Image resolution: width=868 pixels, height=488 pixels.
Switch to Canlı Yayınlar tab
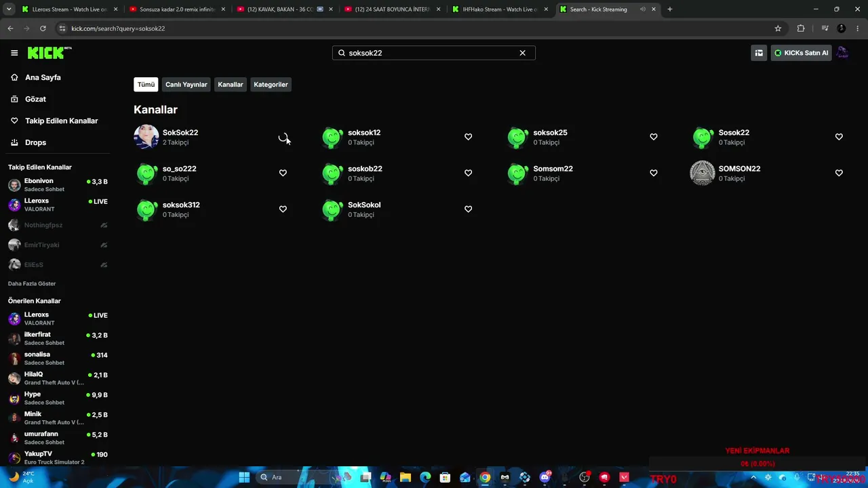point(186,85)
